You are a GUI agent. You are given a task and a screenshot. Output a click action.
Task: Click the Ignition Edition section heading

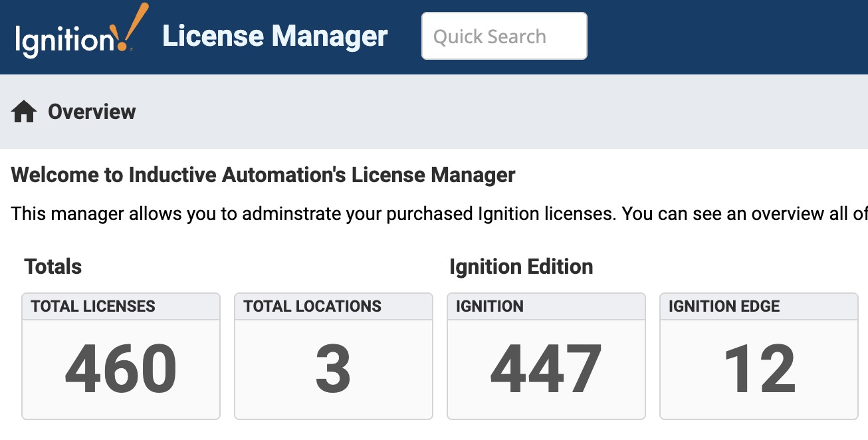pos(521,267)
